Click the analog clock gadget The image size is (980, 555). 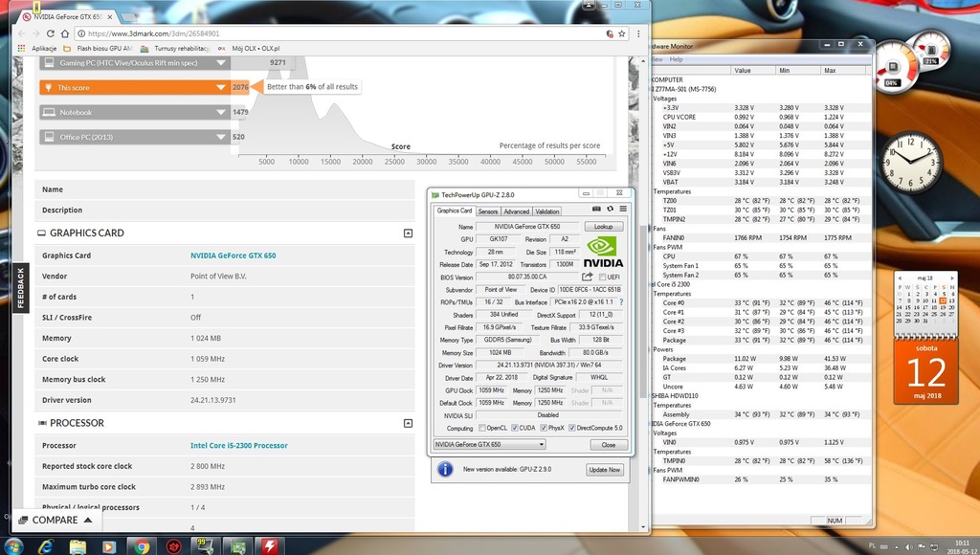coord(912,163)
